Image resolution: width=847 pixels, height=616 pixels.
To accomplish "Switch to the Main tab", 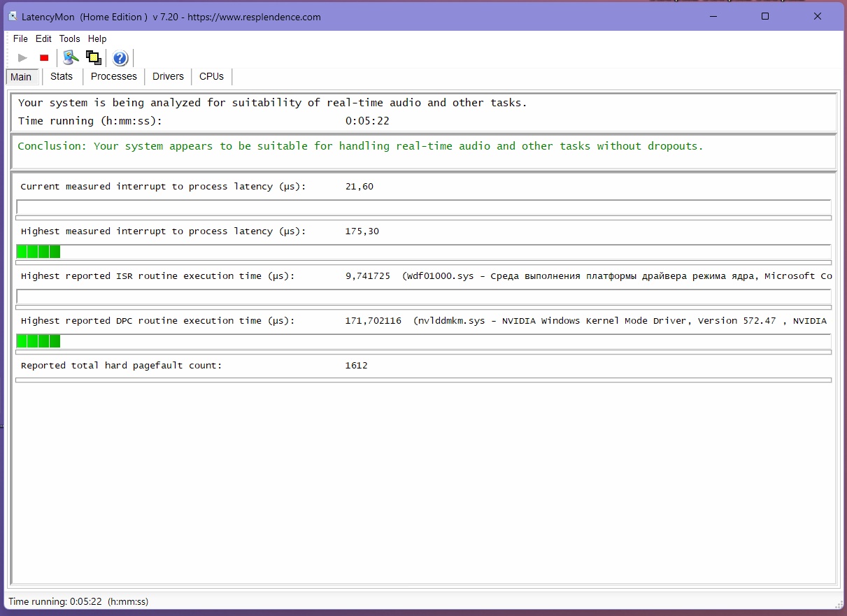I will 22,77.
